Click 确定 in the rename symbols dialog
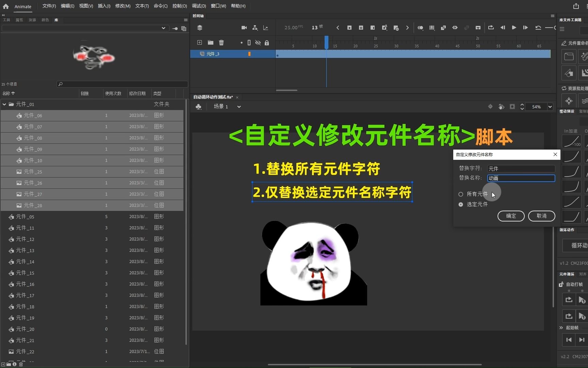Image resolution: width=588 pixels, height=368 pixels. 511,216
